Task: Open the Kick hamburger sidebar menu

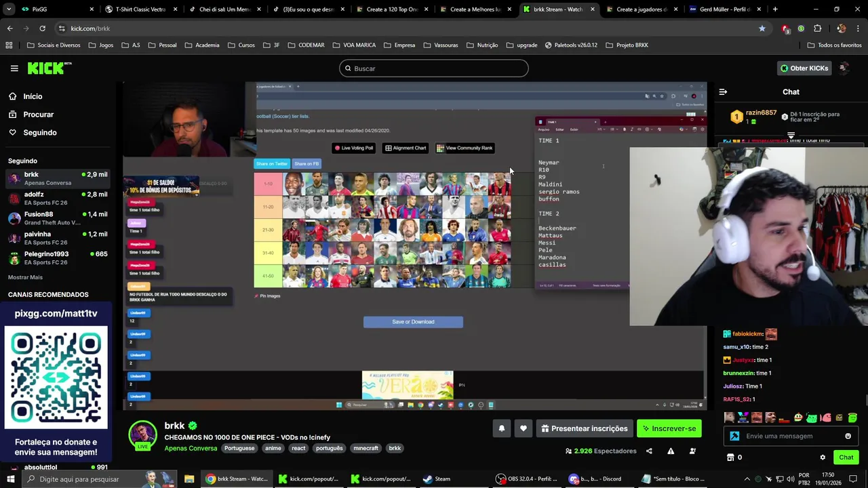Action: (14, 68)
